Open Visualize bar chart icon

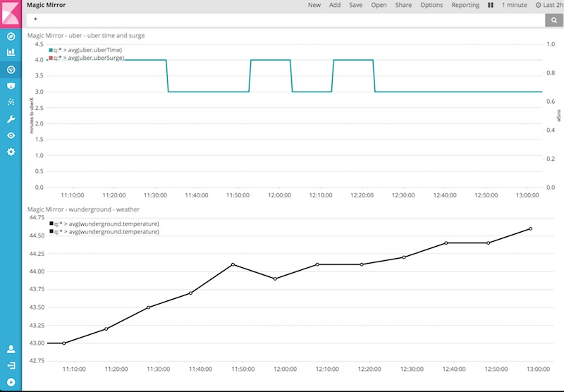point(11,52)
